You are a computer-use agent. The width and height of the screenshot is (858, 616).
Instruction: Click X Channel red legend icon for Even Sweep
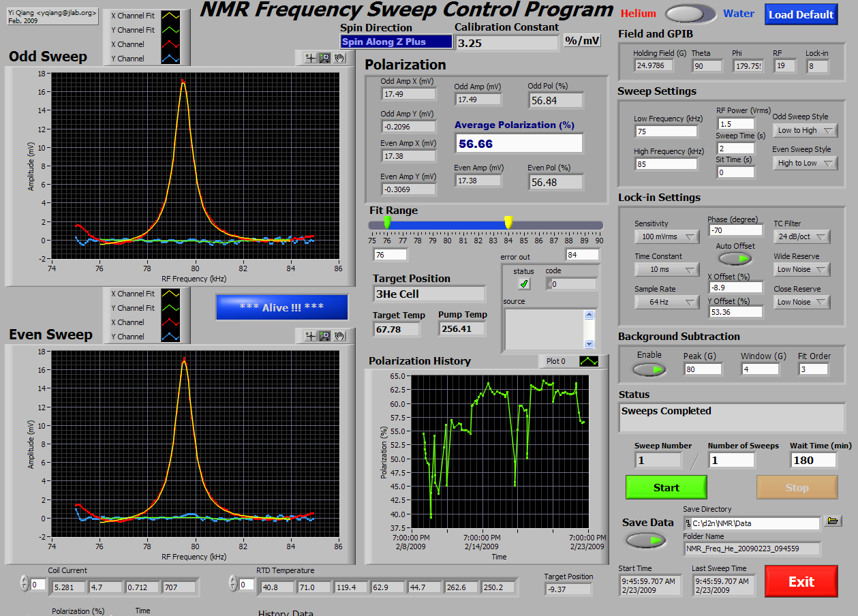tap(170, 322)
